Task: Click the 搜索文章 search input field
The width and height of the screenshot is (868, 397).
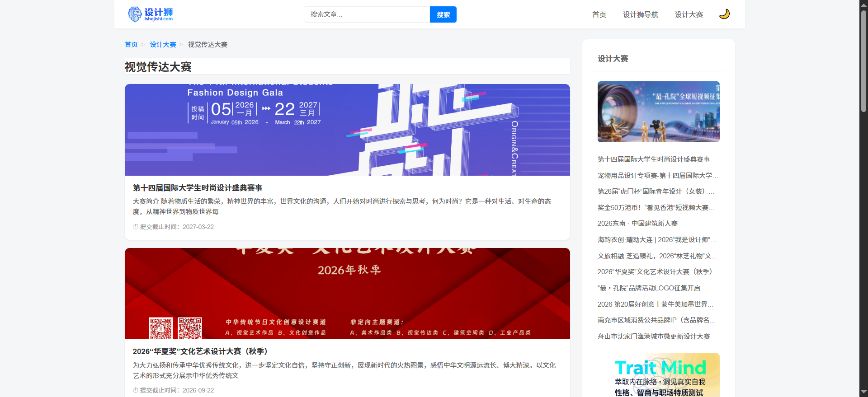Action: coord(367,14)
